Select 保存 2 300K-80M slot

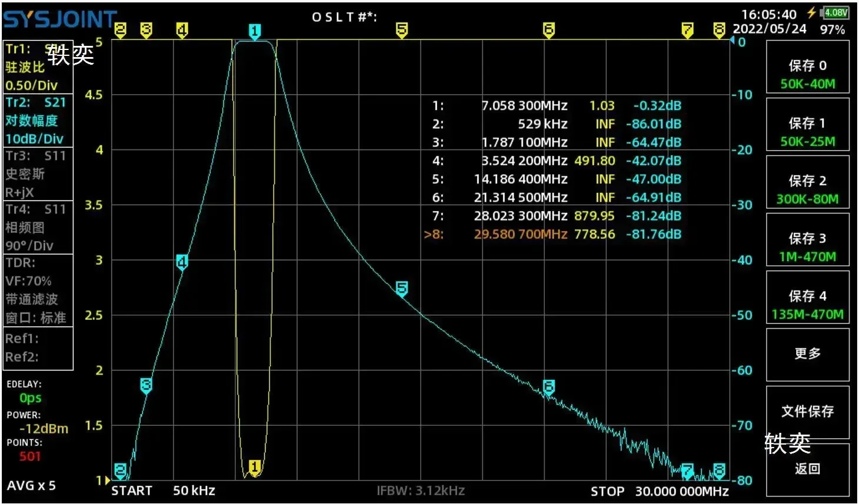coord(807,182)
